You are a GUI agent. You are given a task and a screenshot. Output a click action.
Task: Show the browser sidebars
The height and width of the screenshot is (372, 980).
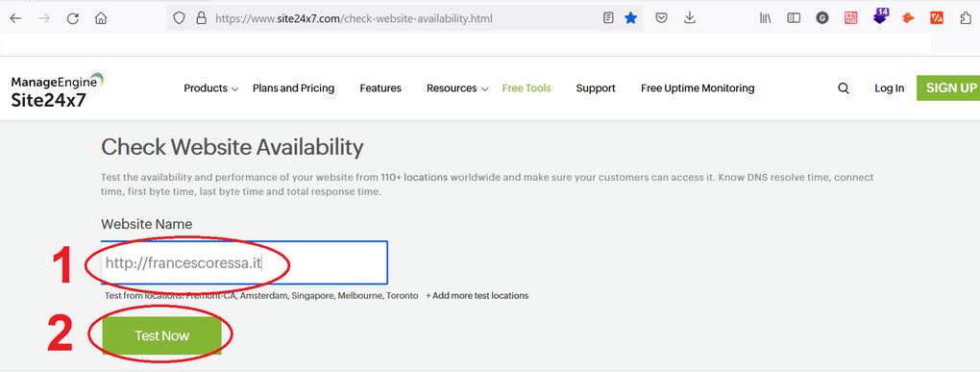point(794,18)
